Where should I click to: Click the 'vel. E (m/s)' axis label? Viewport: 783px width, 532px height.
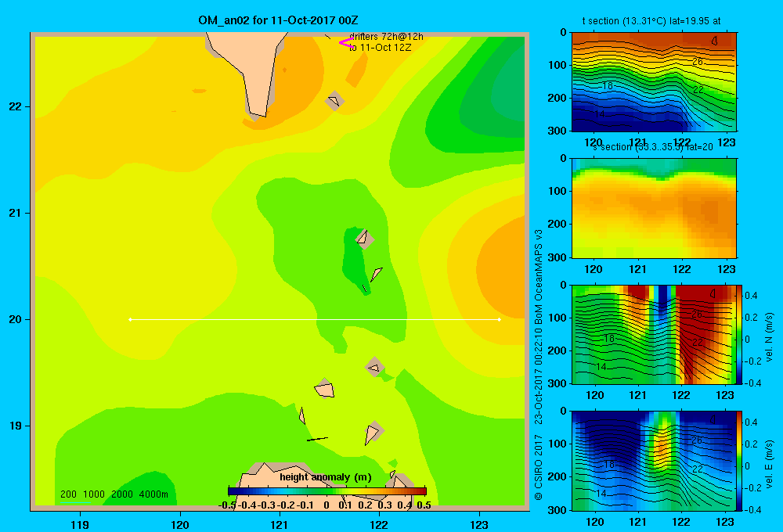tap(769, 464)
